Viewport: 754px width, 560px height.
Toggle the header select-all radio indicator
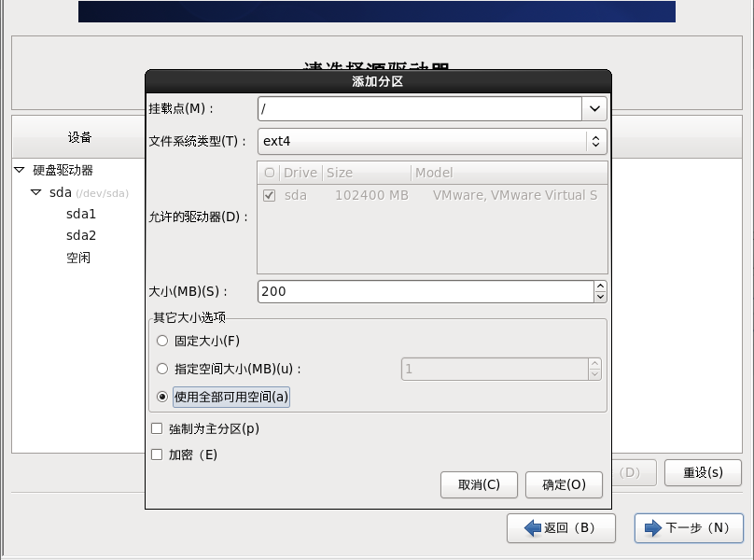(270, 173)
